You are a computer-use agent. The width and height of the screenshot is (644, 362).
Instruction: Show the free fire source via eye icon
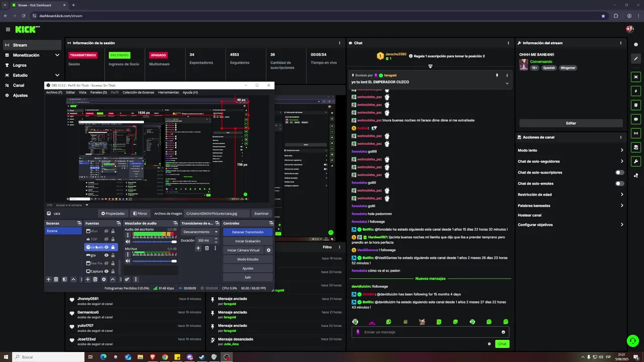[106, 263]
